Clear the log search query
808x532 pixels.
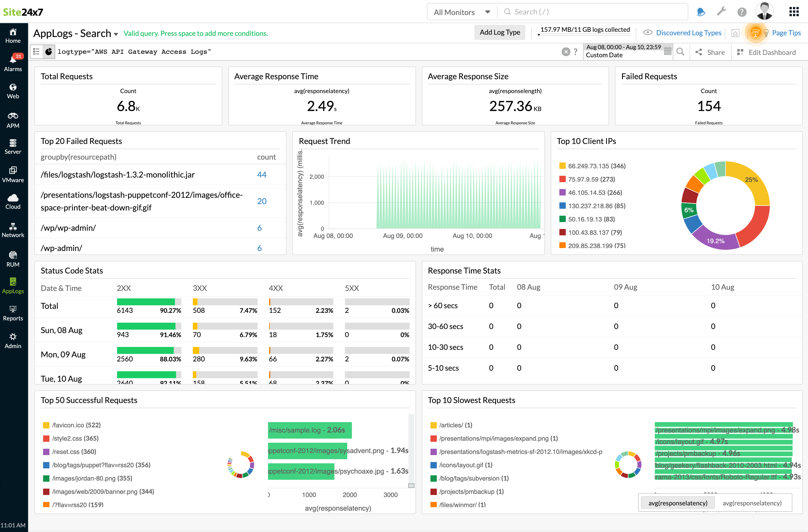coord(565,52)
